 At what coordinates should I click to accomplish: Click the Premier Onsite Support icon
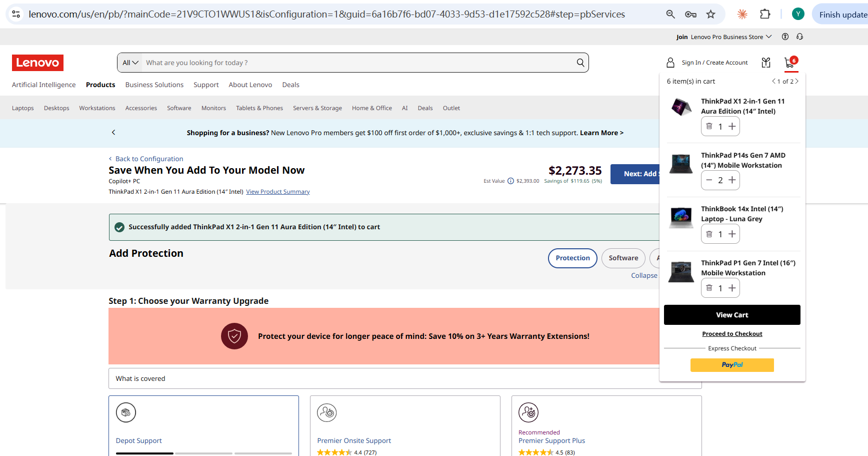point(327,412)
